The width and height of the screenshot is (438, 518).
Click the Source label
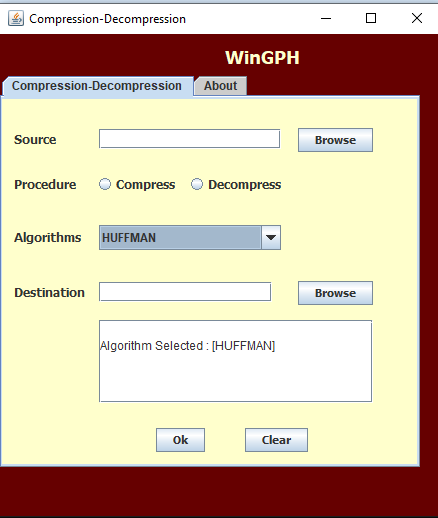coord(35,140)
